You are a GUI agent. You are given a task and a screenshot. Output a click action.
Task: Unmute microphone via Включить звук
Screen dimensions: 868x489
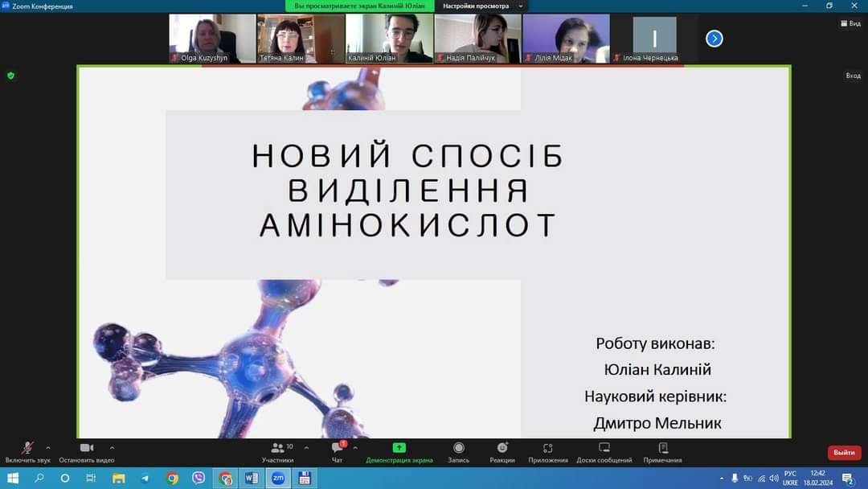coord(27,452)
